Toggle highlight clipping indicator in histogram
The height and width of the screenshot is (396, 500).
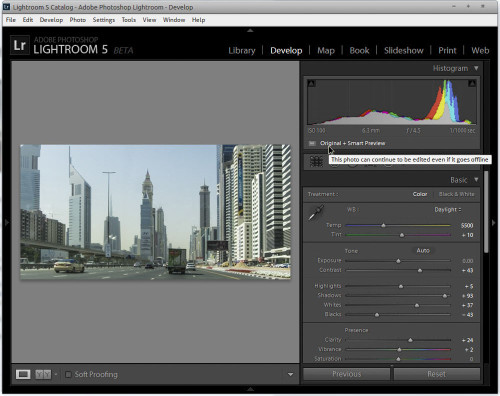[x=472, y=83]
